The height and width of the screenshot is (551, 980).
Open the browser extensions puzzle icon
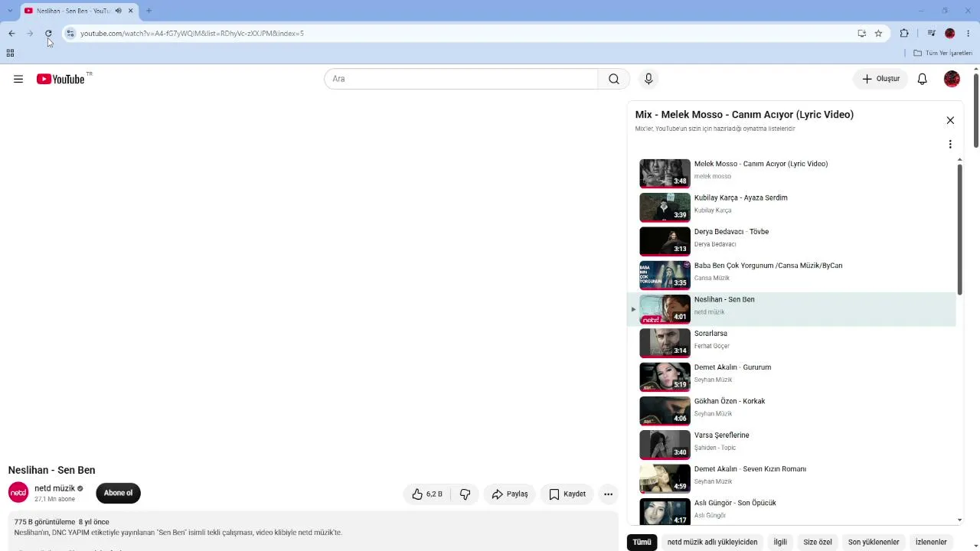[904, 33]
